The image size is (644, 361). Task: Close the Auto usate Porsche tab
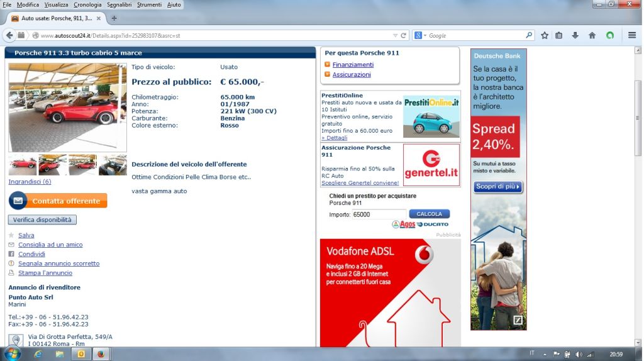tap(99, 18)
